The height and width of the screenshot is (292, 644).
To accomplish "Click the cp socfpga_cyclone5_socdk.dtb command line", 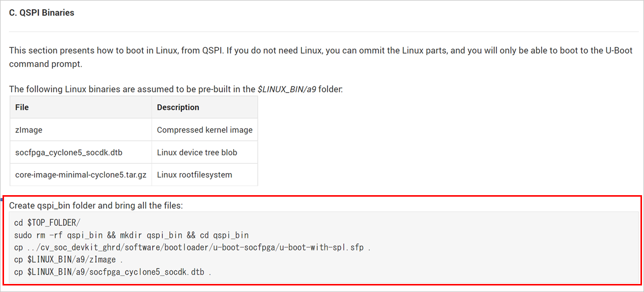I will coord(113,272).
